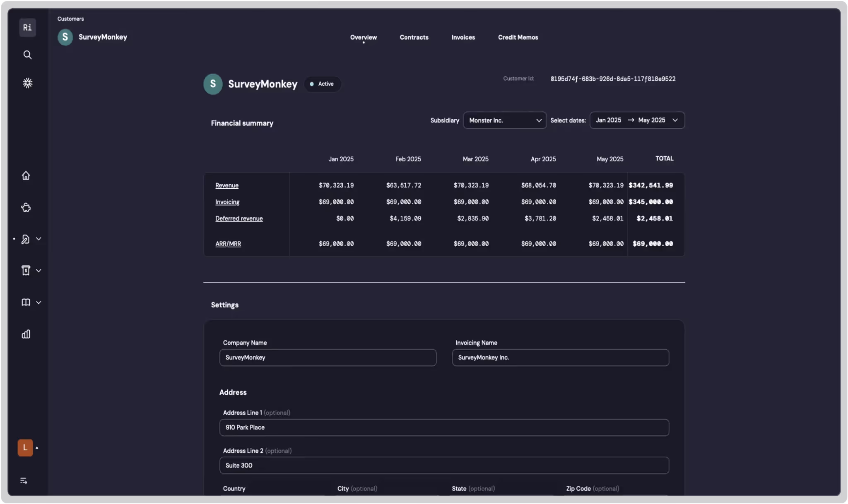Switch to the Credit Memos tab
This screenshot has height=504, width=848.
[x=518, y=37]
